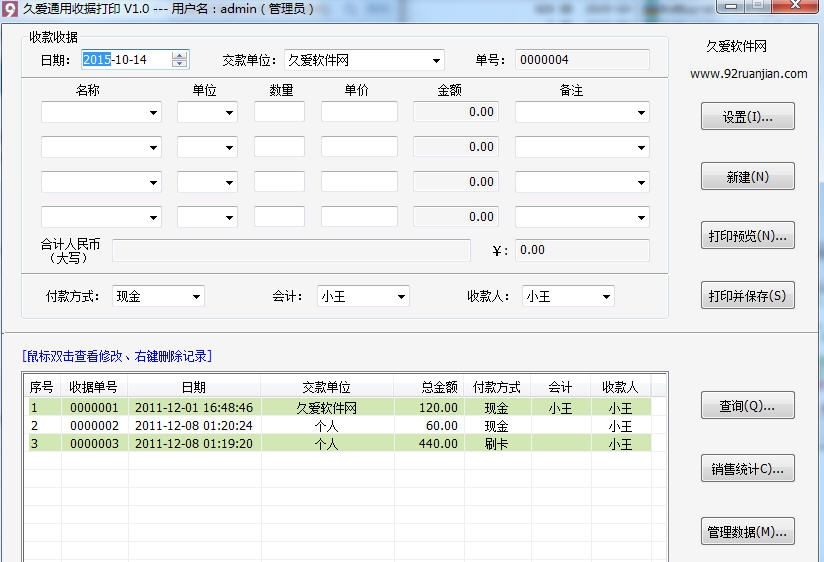This screenshot has height=562, width=824.
Task: Open the 收款人 dropdown showing 小王
Action: click(605, 297)
